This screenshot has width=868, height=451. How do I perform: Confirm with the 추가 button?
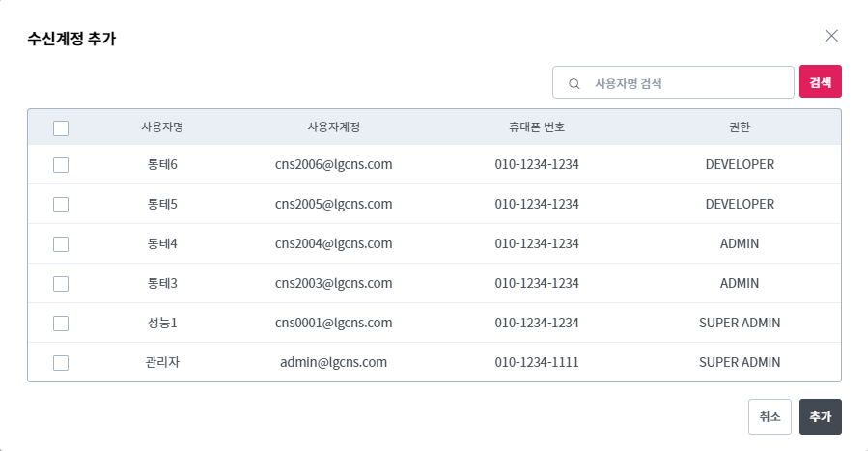coord(820,416)
